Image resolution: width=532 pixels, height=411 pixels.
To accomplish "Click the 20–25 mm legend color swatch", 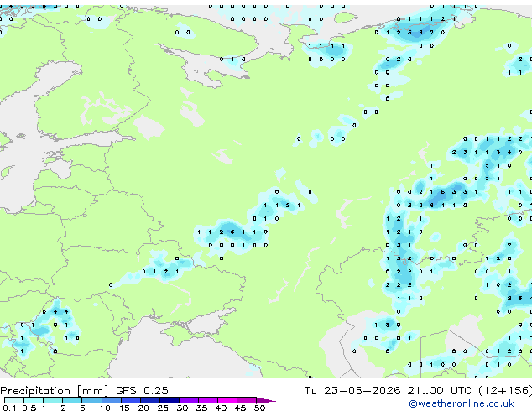I will click(150, 400).
